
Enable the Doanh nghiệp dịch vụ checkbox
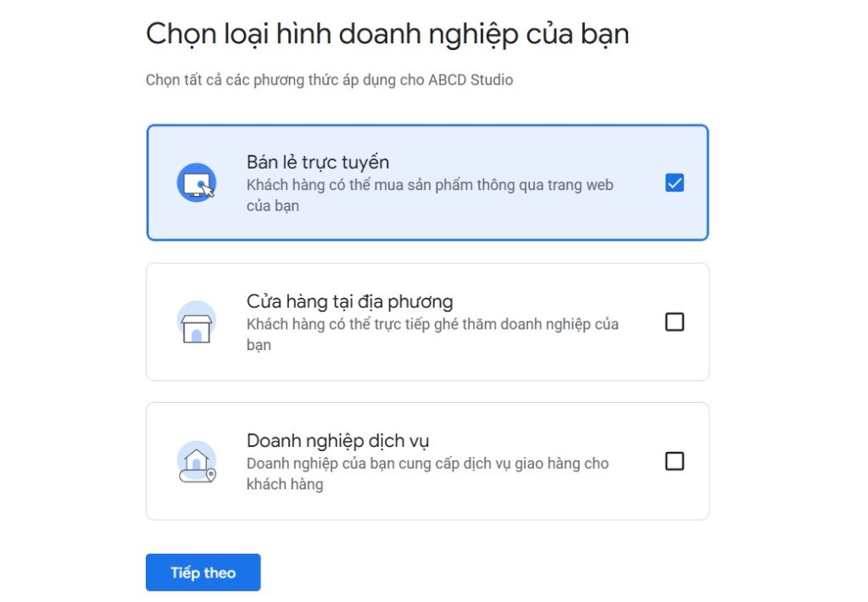click(x=674, y=460)
